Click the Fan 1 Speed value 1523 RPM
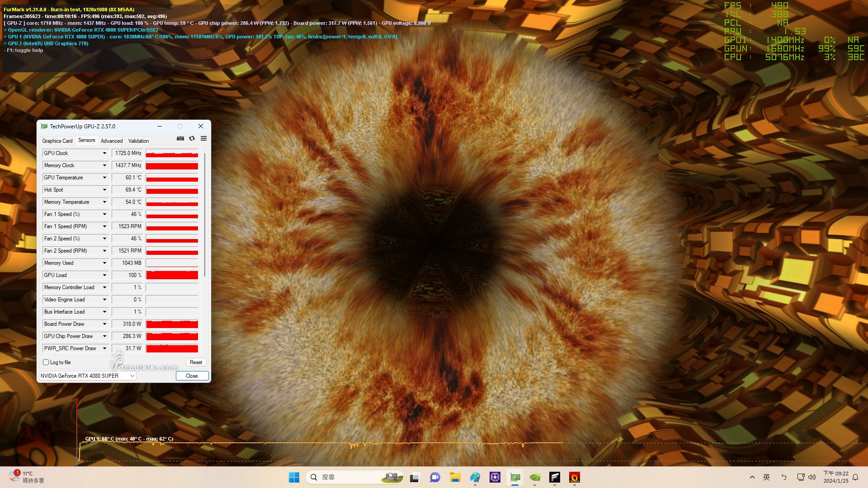 pos(127,226)
